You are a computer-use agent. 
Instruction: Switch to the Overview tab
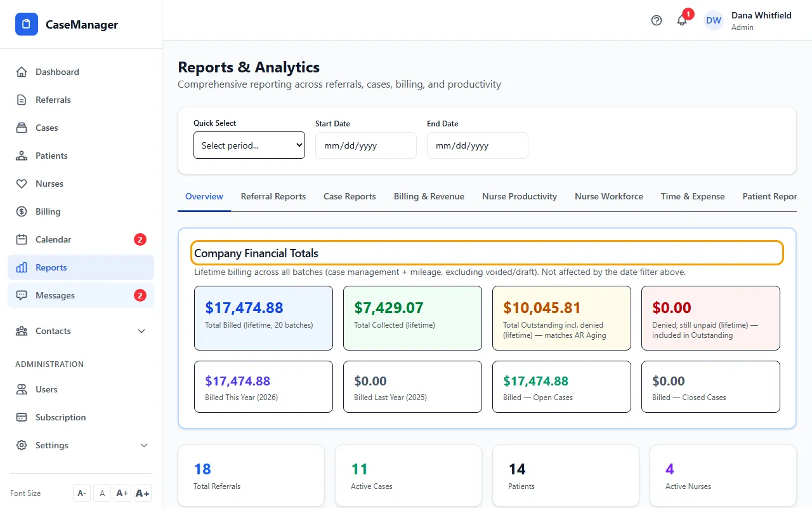click(x=204, y=196)
